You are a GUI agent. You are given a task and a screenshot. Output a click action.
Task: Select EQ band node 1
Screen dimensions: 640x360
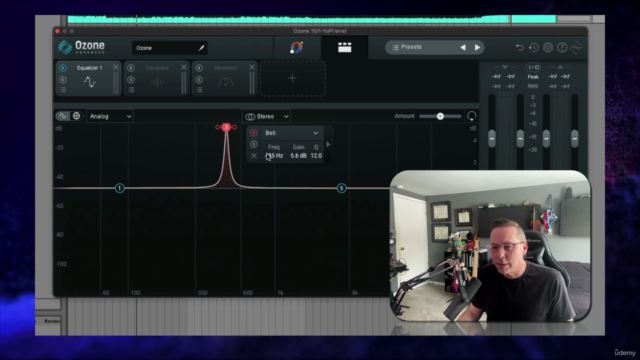(x=120, y=188)
